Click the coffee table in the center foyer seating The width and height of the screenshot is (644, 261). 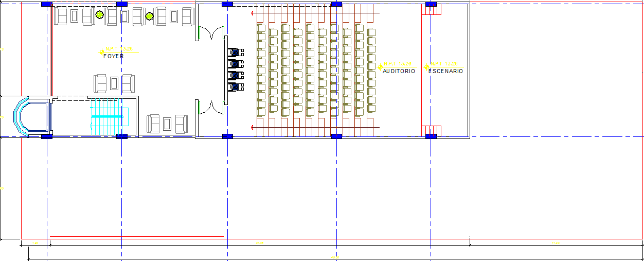point(114,83)
